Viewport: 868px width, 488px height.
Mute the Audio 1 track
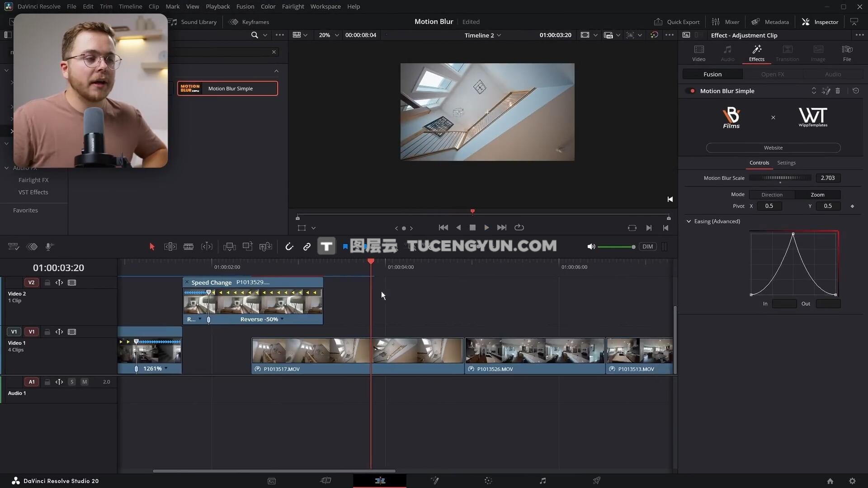point(85,382)
